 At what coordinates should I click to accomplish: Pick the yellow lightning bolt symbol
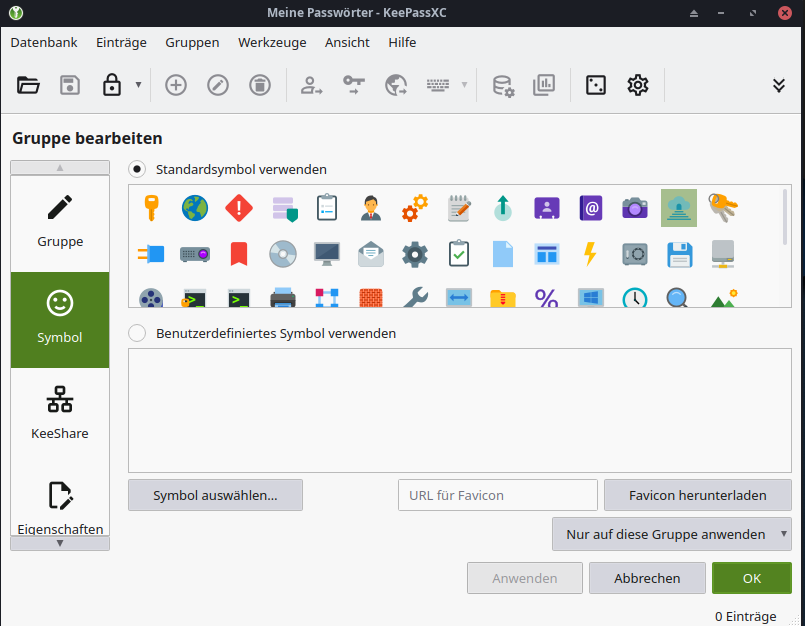pos(590,254)
